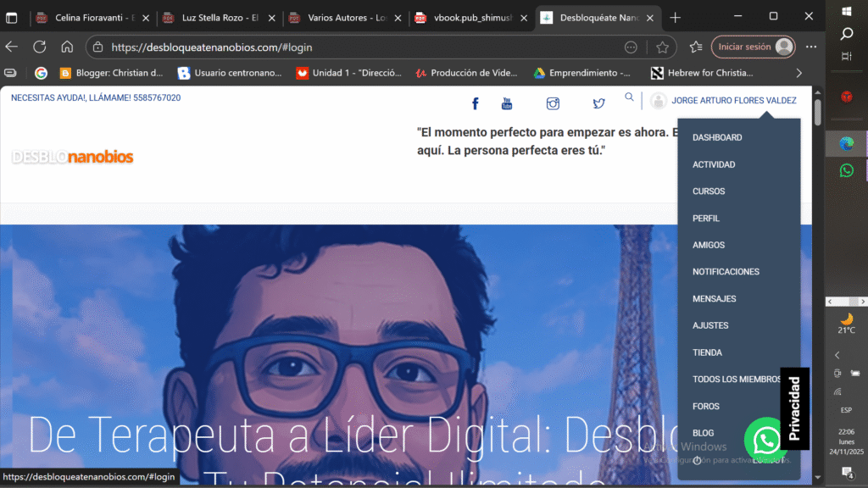868x488 pixels.
Task: Open the green WhatsApp chat bubble
Action: 765,439
